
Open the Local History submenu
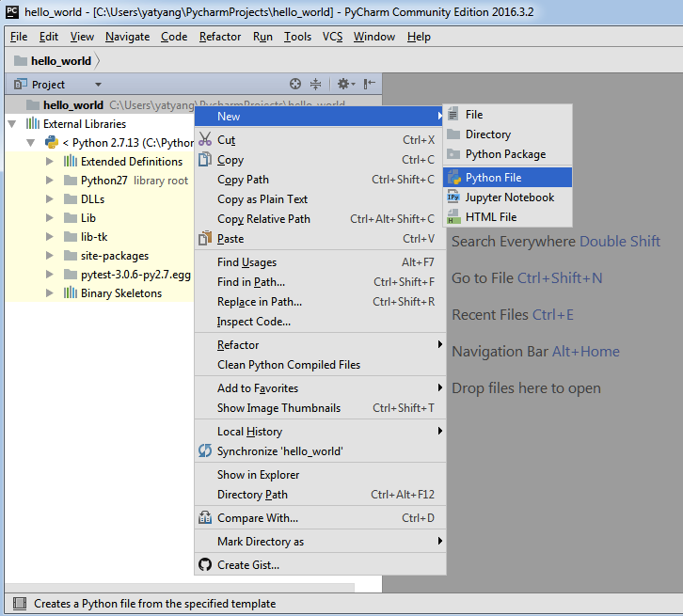[x=320, y=432]
